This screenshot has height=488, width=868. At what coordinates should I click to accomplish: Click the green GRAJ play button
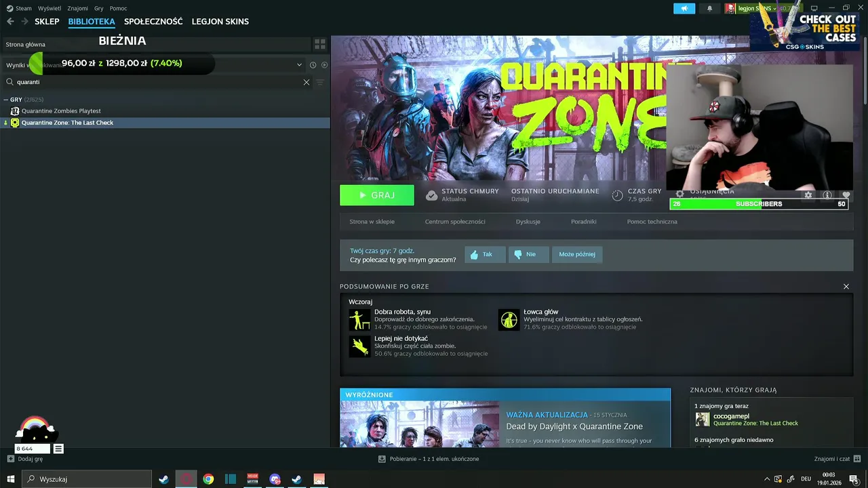[377, 195]
